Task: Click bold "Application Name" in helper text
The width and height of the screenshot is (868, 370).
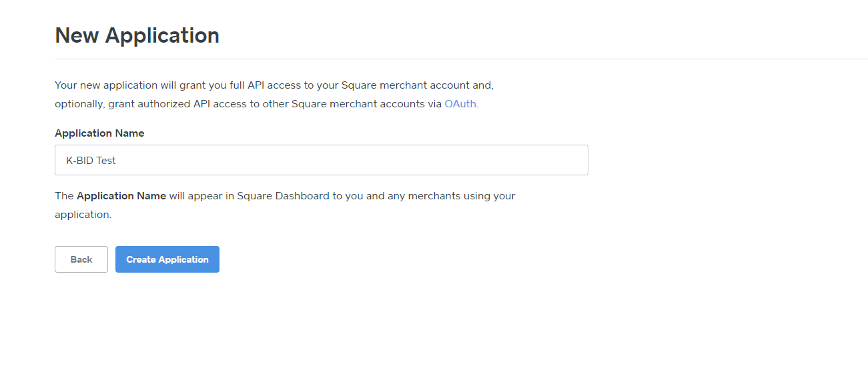Action: pos(121,196)
